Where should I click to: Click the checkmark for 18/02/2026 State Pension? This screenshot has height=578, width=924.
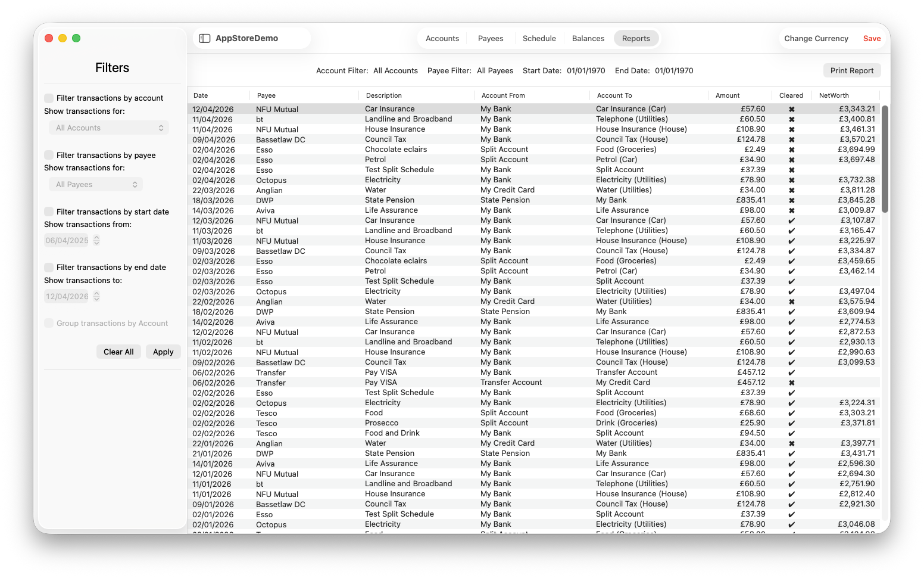click(x=792, y=312)
